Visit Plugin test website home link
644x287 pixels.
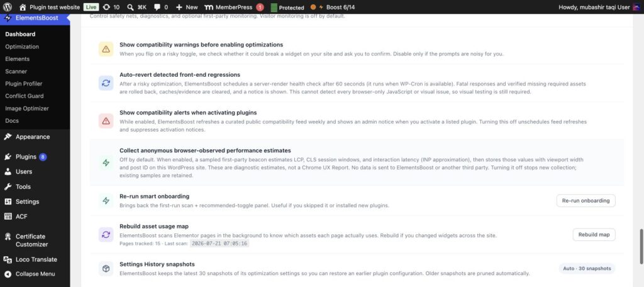point(49,7)
